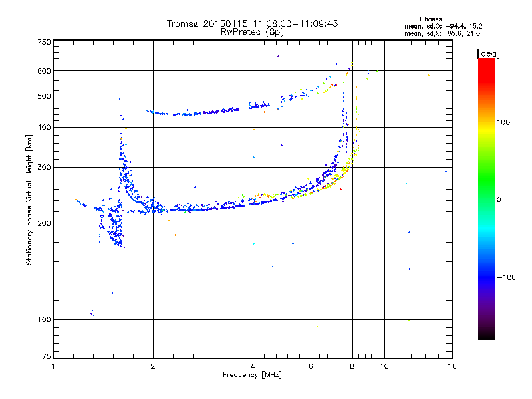Select the "Phases" header text
The image size is (532, 399).
[x=430, y=19]
